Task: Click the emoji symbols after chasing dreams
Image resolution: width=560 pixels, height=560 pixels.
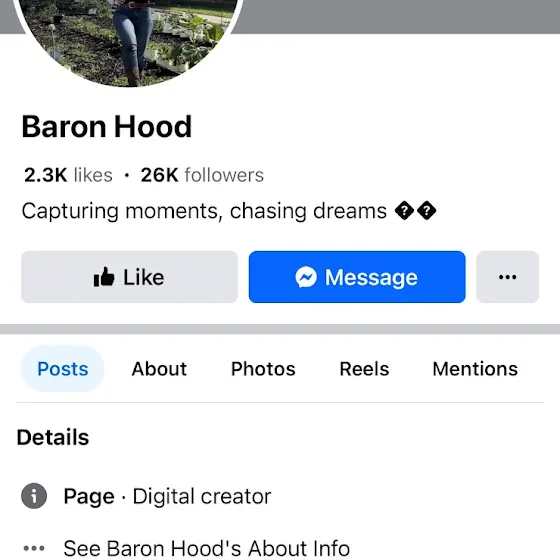Action: (415, 211)
